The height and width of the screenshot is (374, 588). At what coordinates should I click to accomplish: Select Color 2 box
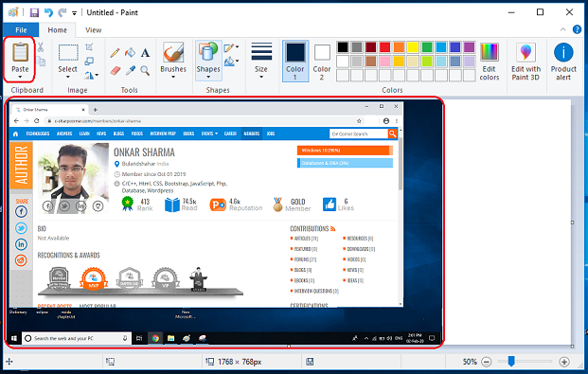tap(322, 62)
